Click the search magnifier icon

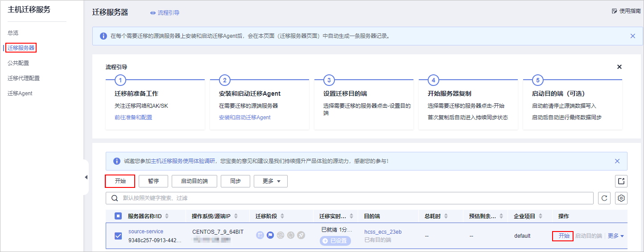115,198
